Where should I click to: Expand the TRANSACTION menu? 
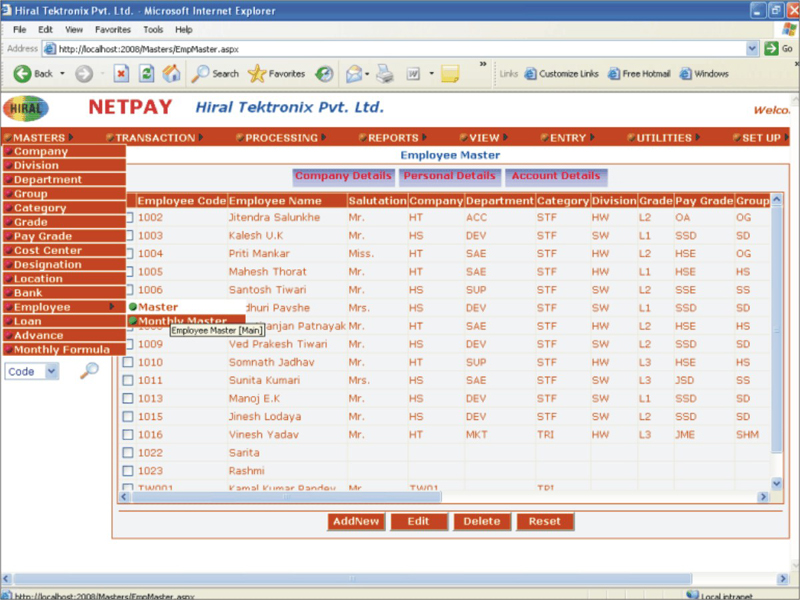155,138
